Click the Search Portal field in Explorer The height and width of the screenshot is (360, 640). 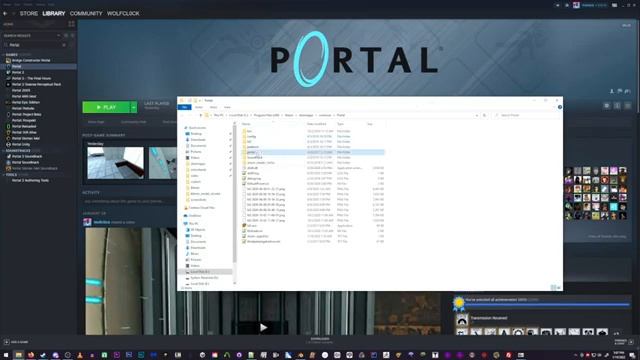coord(527,116)
